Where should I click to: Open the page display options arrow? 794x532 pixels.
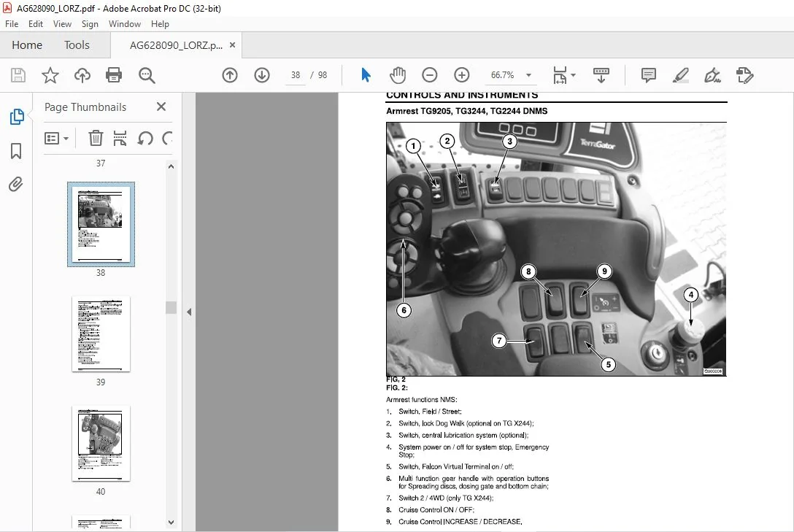[x=573, y=75]
